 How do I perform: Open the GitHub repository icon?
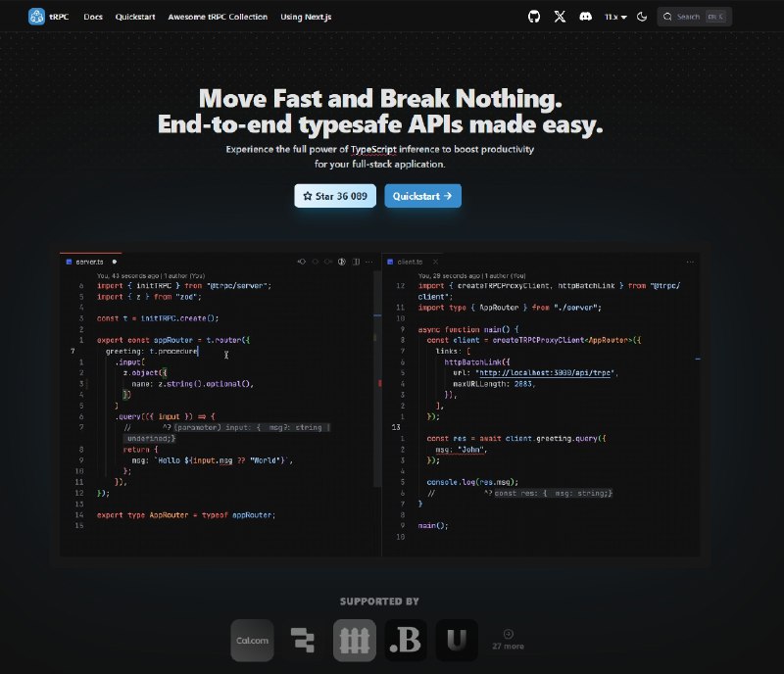(x=534, y=17)
